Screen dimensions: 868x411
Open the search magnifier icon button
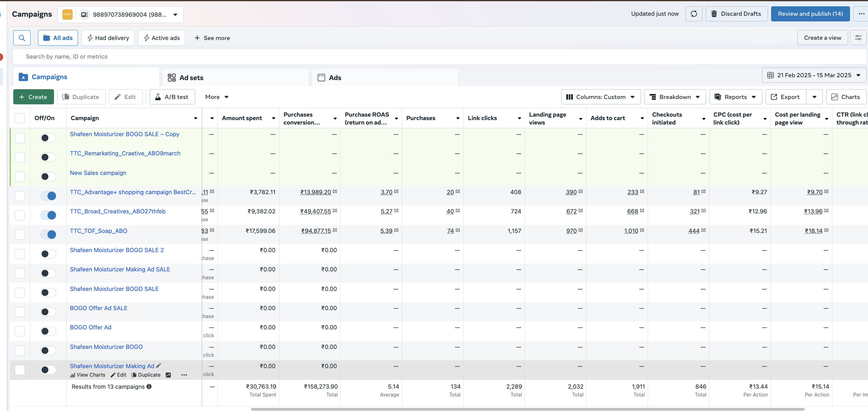[22, 38]
